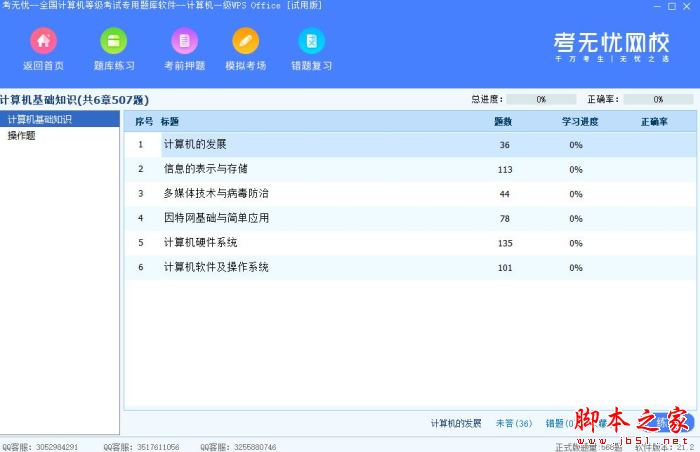Select 计算机基础知识 in left tree

[x=40, y=120]
